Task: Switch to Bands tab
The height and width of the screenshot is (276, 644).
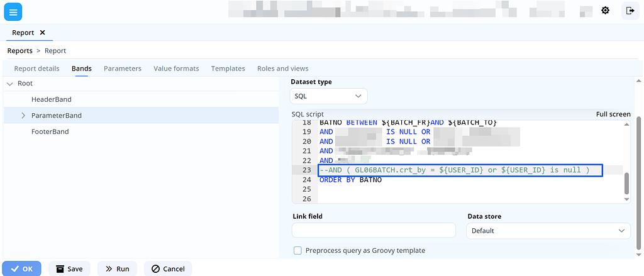Action: (x=81, y=69)
